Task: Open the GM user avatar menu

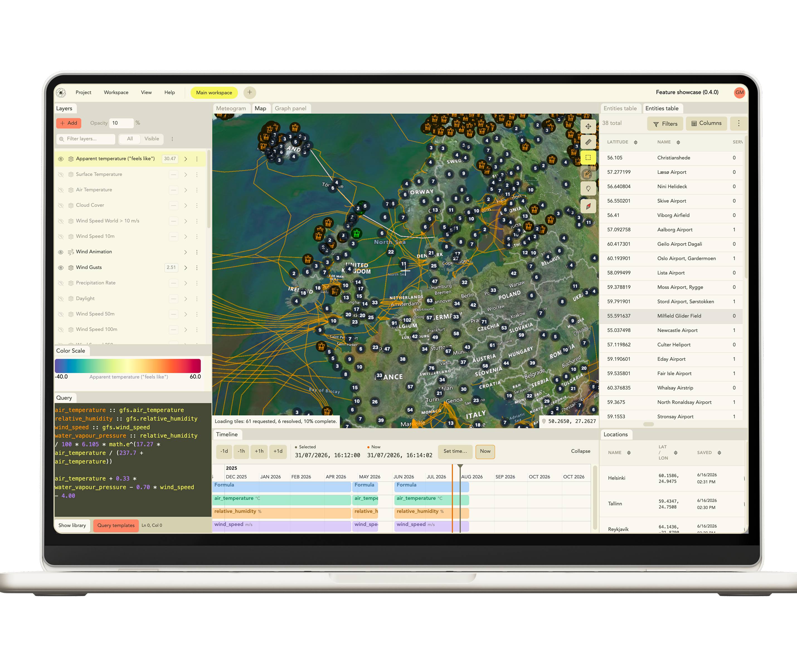Action: tap(739, 92)
